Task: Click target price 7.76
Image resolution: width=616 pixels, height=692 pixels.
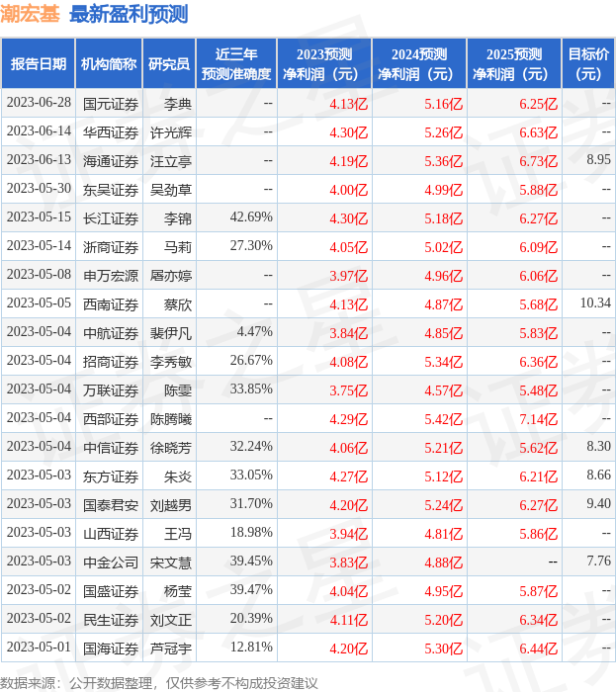Action: point(598,562)
